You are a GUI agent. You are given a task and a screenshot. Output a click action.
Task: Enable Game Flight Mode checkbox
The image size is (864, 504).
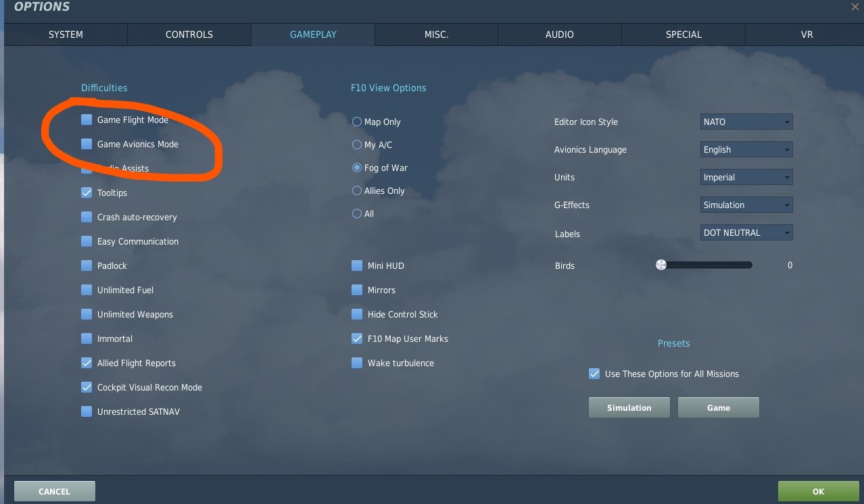tap(87, 120)
